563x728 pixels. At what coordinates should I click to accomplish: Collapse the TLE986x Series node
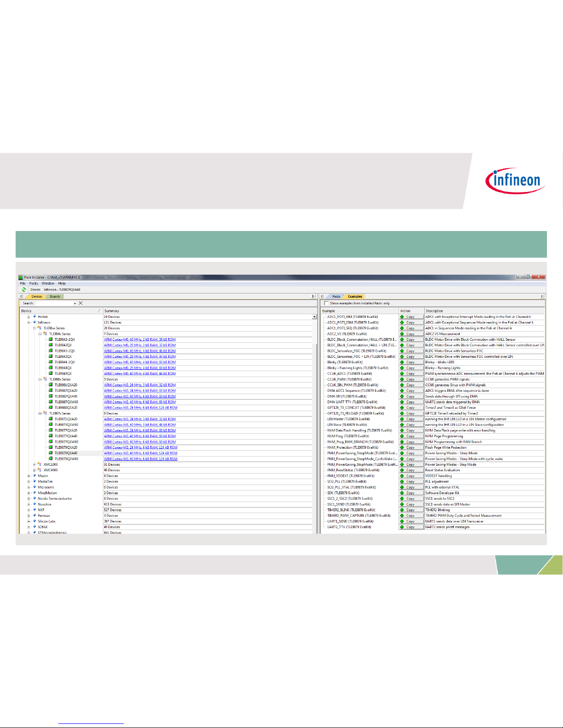pos(40,379)
